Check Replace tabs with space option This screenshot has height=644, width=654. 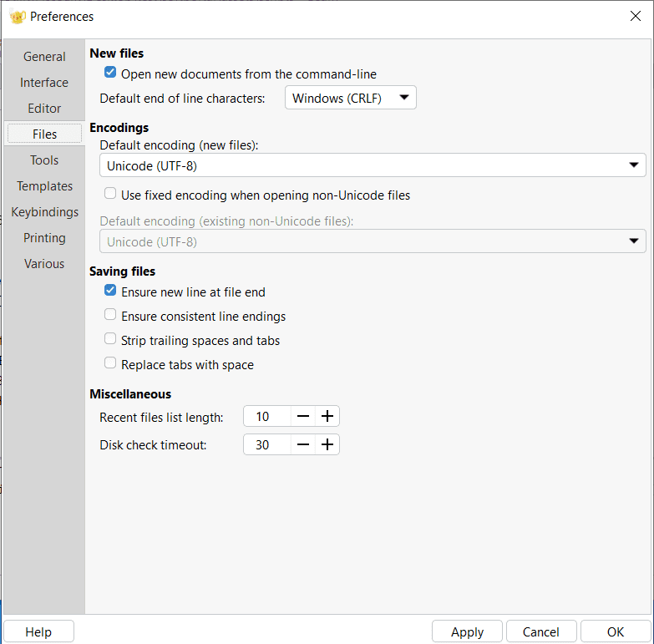pos(110,363)
